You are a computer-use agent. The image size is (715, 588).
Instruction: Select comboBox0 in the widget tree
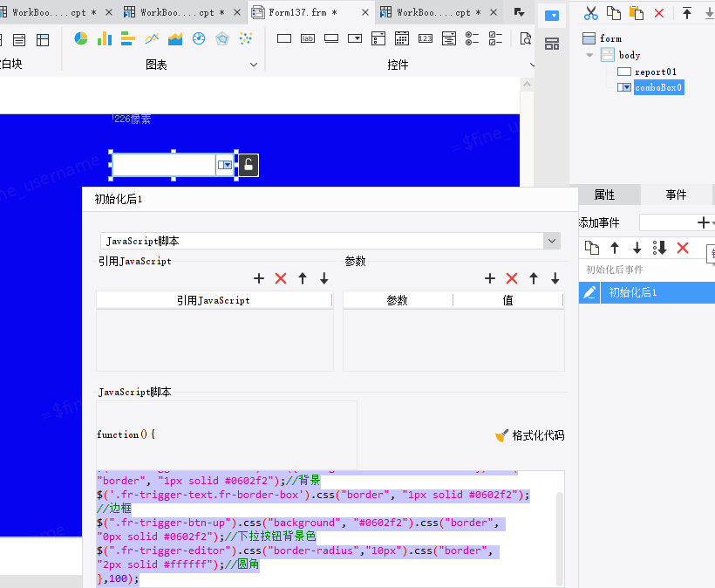click(x=659, y=87)
